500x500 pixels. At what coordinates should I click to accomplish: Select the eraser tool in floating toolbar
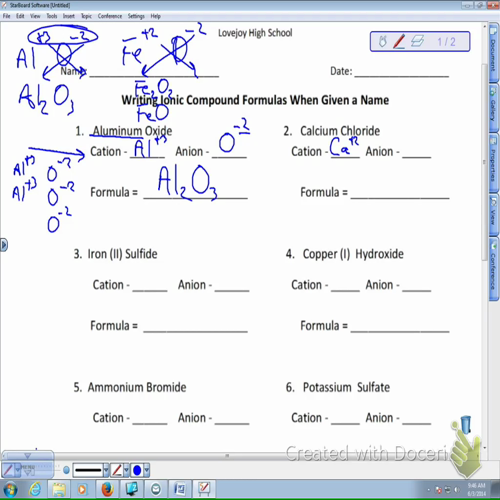(x=417, y=41)
